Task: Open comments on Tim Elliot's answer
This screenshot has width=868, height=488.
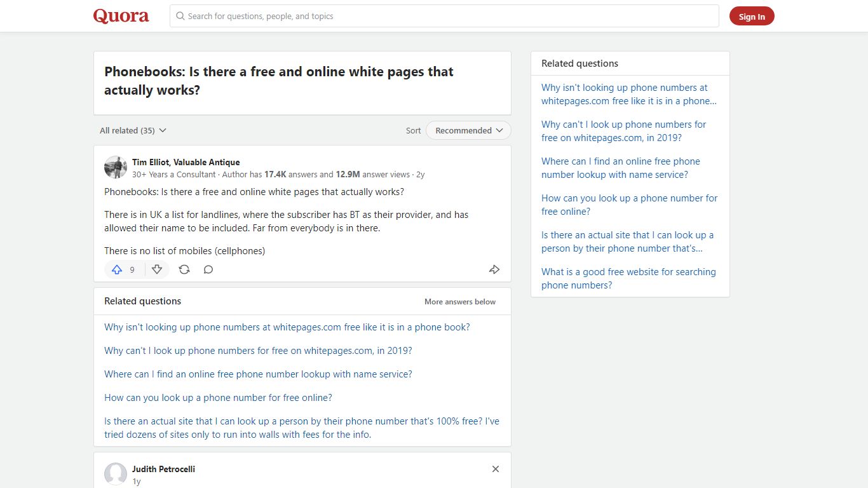Action: pos(208,269)
